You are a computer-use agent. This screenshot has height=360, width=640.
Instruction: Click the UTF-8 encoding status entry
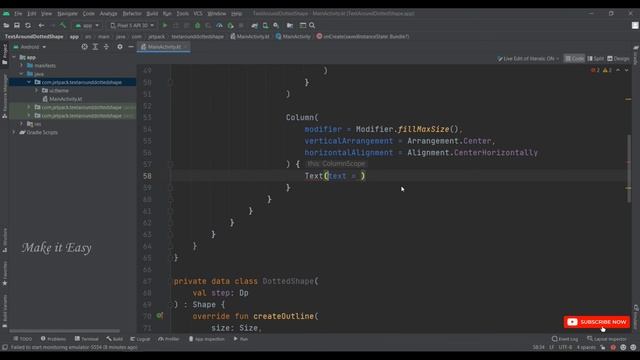(x=565, y=347)
